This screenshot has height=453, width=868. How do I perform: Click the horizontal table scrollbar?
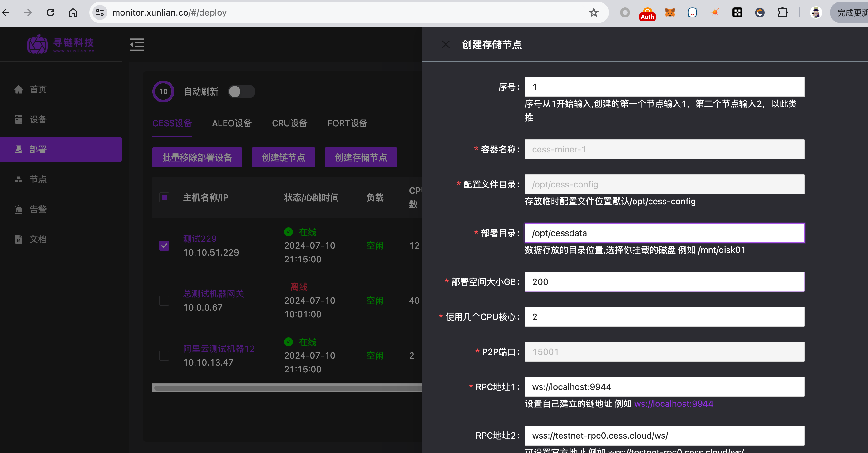point(286,388)
